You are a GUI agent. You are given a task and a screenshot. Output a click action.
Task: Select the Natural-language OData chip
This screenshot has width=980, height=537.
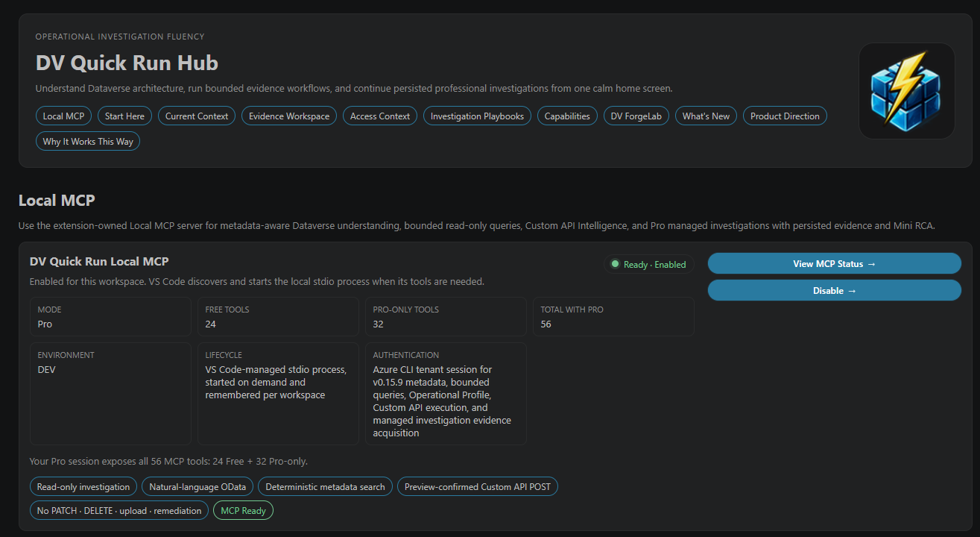click(x=197, y=487)
